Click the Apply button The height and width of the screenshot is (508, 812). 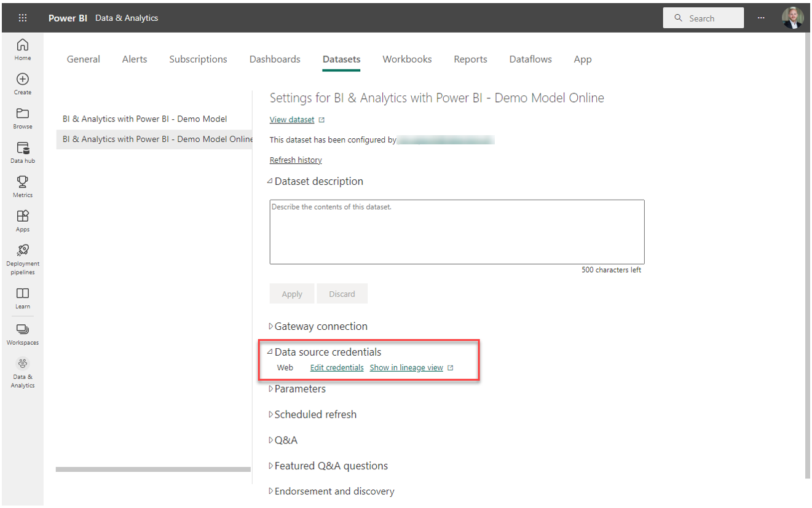(292, 294)
